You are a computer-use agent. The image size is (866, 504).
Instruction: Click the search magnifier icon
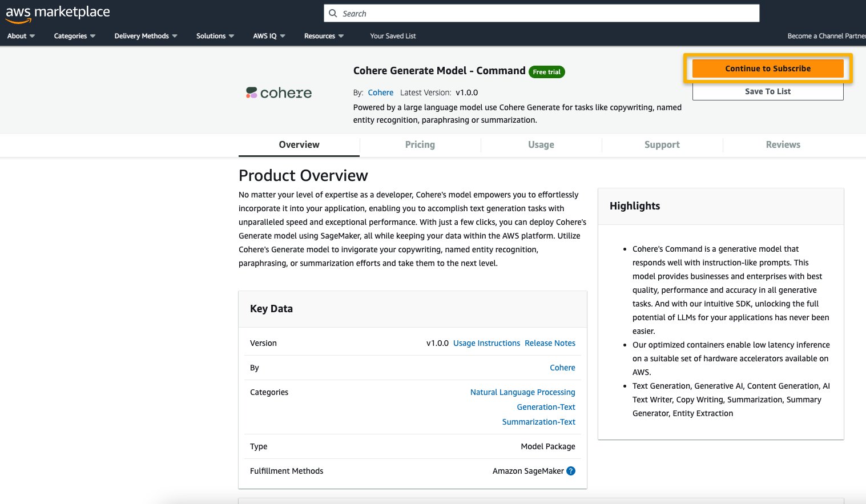click(333, 13)
